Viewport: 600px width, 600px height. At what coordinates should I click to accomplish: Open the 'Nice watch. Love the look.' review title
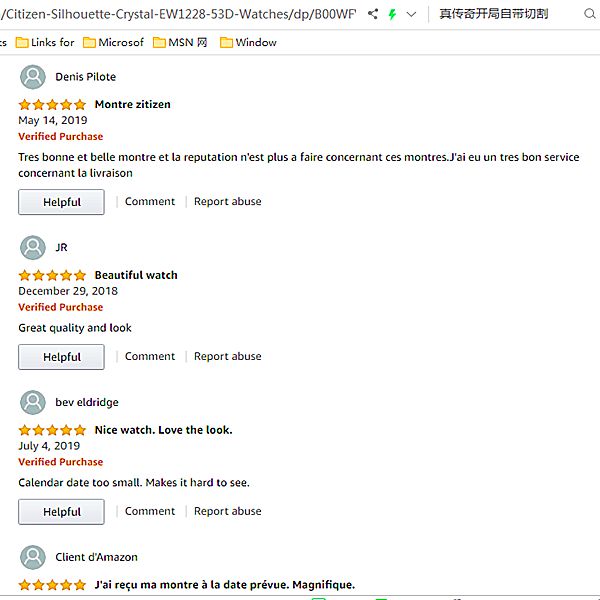(163, 430)
